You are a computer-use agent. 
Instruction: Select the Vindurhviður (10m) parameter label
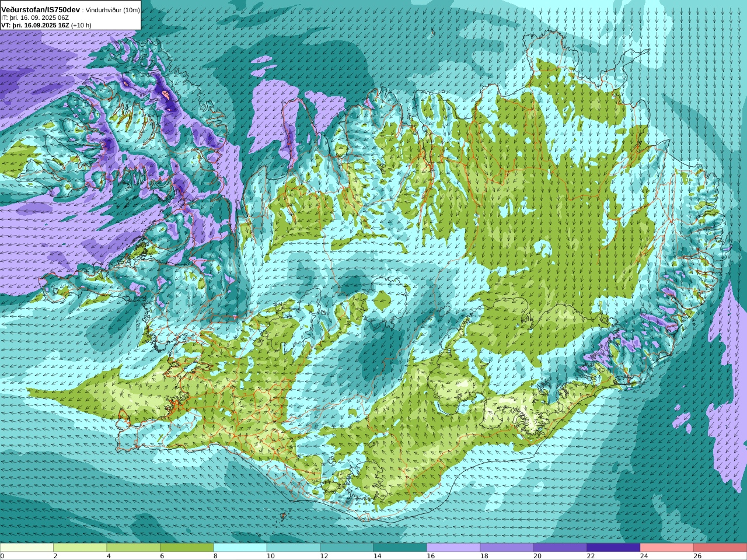pos(113,10)
